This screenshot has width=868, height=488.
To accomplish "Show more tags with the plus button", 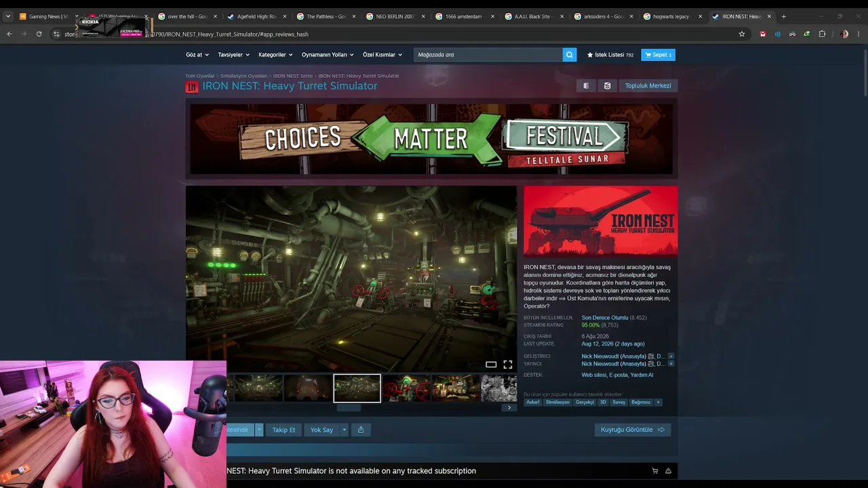I will click(x=658, y=402).
